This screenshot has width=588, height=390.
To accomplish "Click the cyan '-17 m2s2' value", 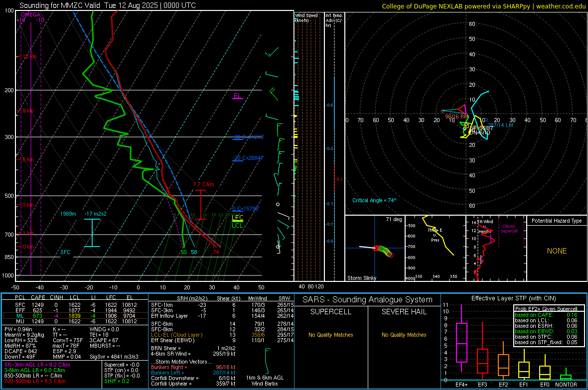I will click(x=95, y=214).
